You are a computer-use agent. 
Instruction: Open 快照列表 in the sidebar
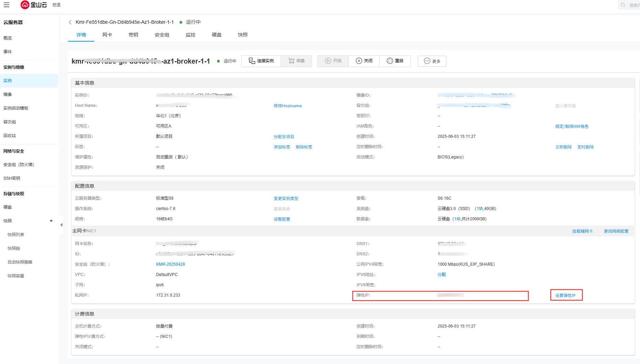[x=16, y=235]
